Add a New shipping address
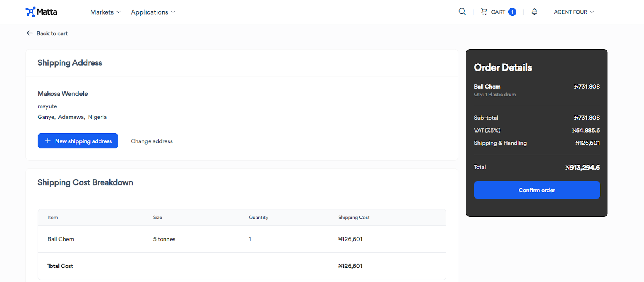 [x=78, y=141]
